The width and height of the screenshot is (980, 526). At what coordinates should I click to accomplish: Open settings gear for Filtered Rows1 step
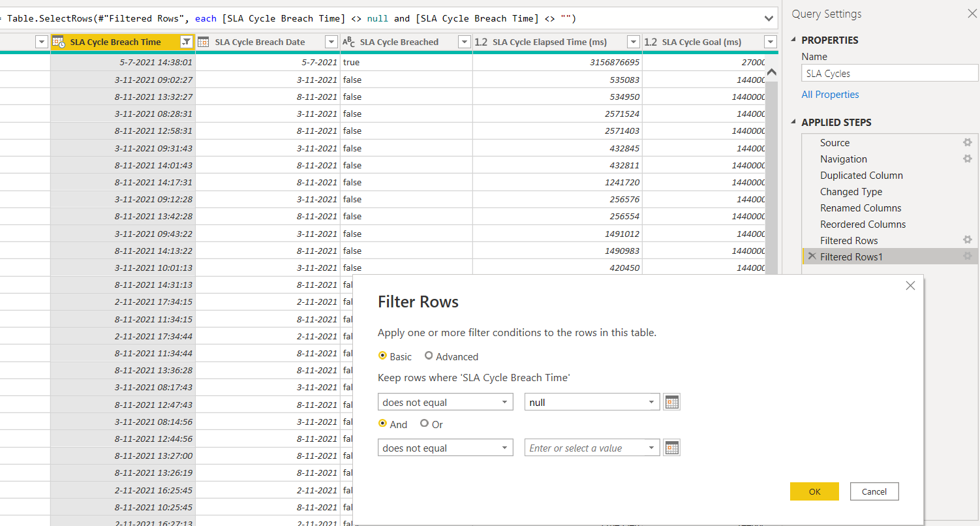[x=968, y=256]
